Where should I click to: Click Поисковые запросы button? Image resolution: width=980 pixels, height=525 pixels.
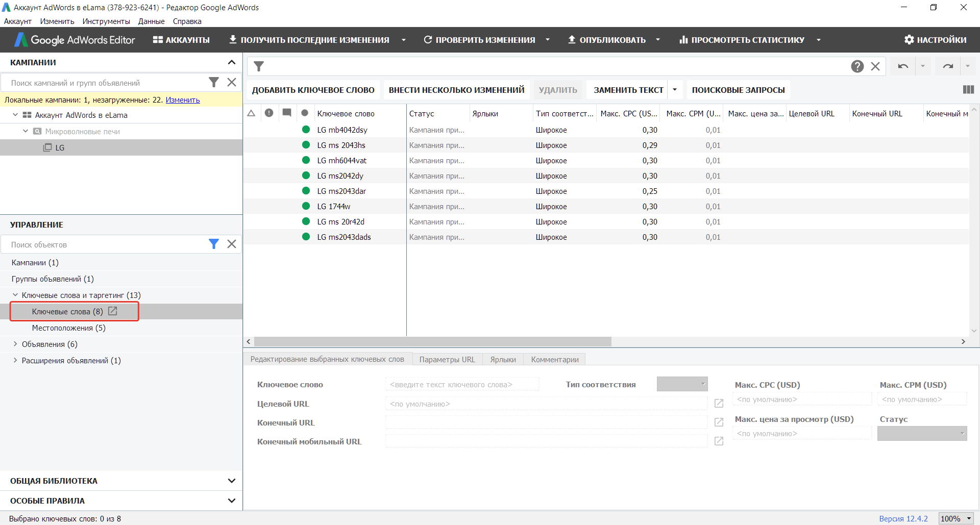point(738,90)
